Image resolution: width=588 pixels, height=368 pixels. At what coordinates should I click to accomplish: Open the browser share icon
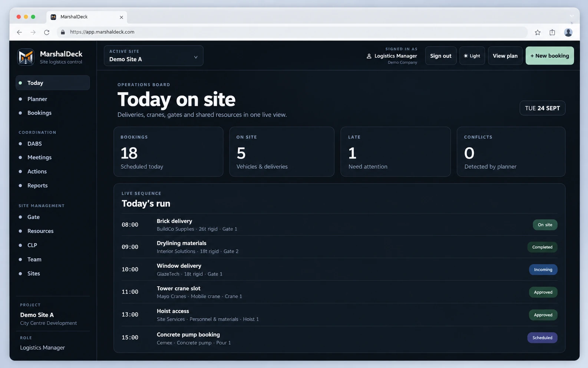tap(552, 32)
